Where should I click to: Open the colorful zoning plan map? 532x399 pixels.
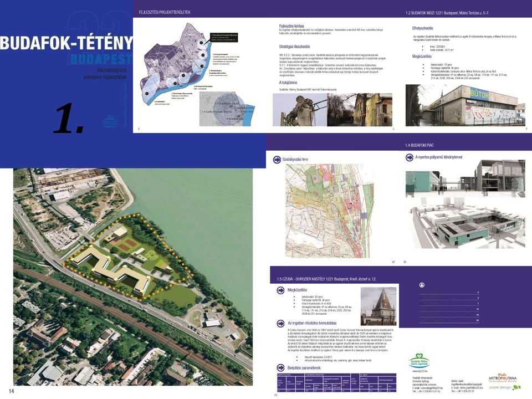(330, 211)
